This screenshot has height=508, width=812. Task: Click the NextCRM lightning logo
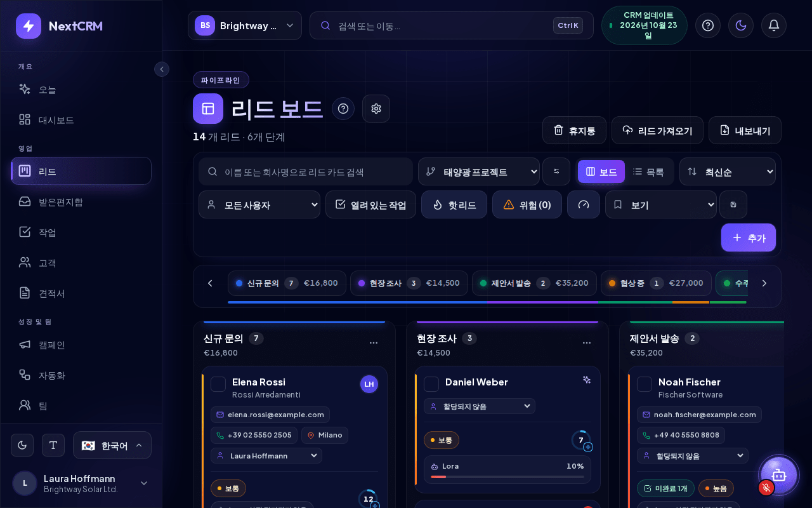pos(29,26)
